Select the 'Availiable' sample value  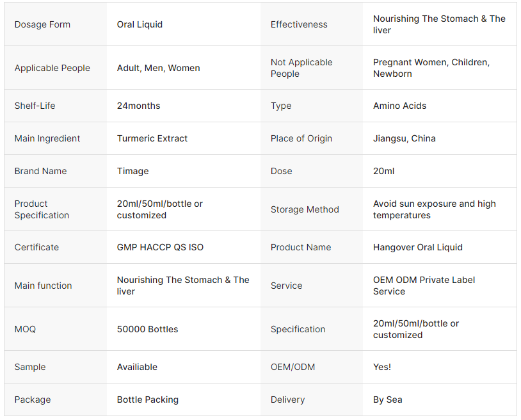137,367
